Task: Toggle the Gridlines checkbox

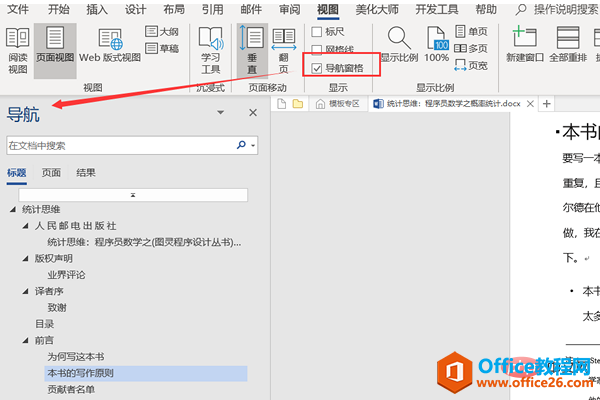Action: pyautogui.click(x=317, y=49)
